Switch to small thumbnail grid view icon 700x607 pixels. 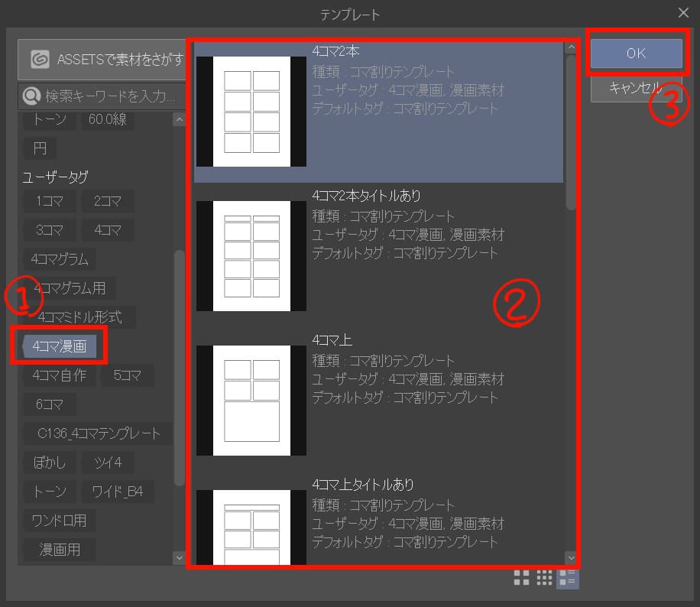coord(544,577)
